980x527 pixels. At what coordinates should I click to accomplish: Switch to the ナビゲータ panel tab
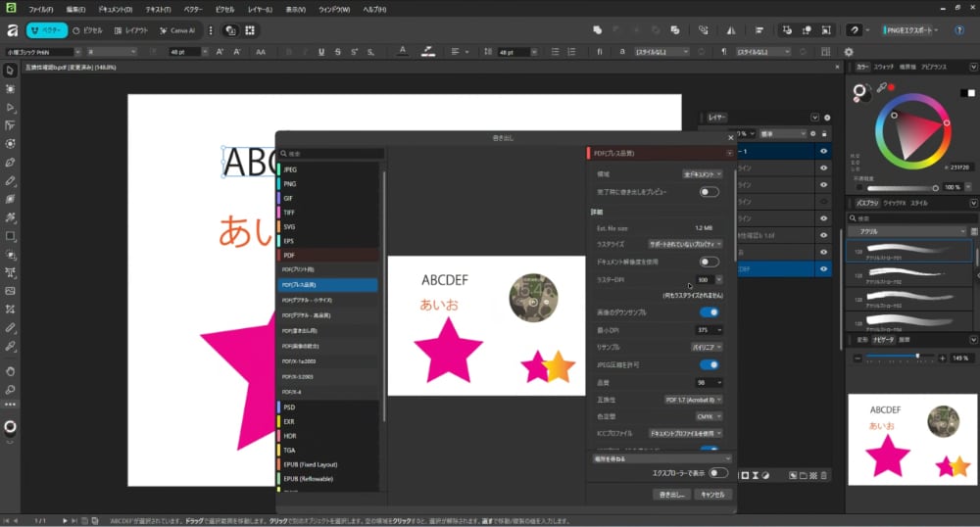click(882, 340)
